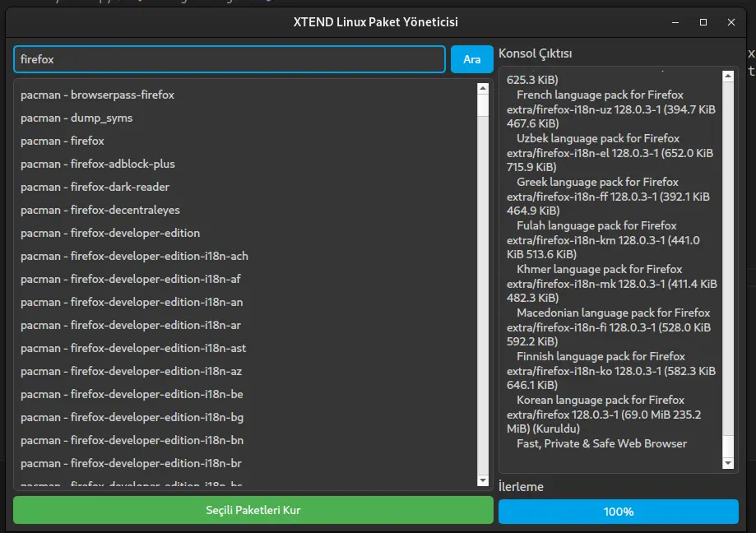Click the İlerleme label
The height and width of the screenshot is (533, 756).
pos(521,487)
